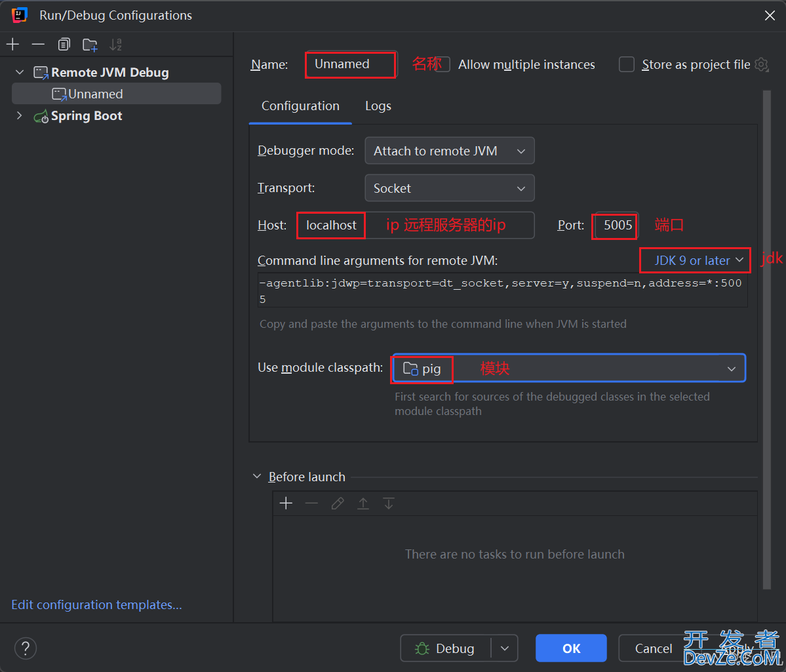786x672 pixels.
Task: Create a new configuration folder
Action: point(89,44)
